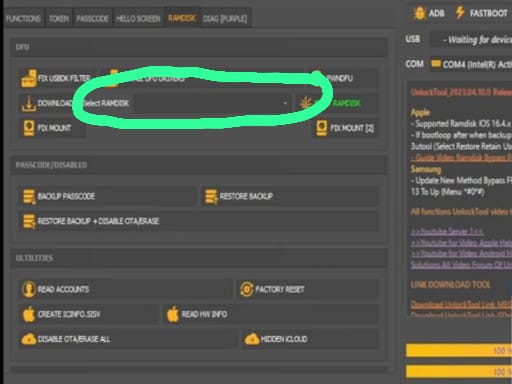This screenshot has height=384, width=512.
Task: Open the USB device selector
Action: [x=470, y=40]
